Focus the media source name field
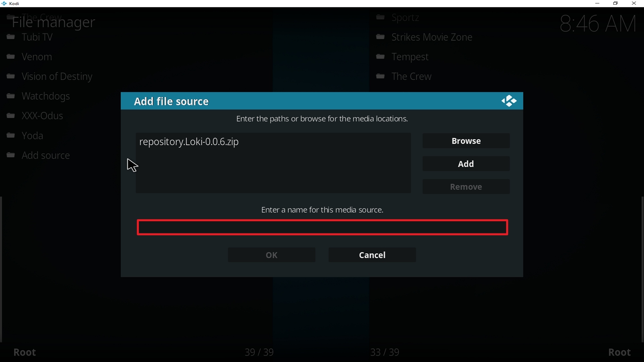Viewport: 644px width, 362px height. coord(323,228)
